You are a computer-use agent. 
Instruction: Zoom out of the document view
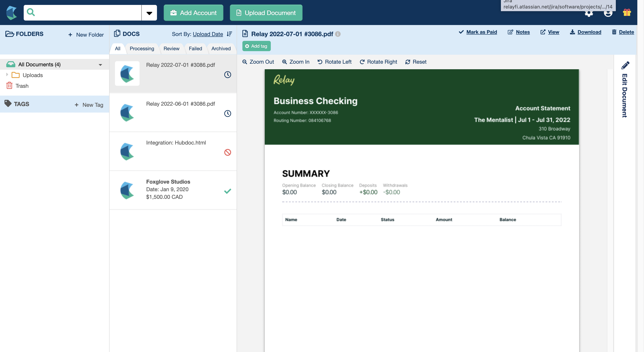point(258,62)
